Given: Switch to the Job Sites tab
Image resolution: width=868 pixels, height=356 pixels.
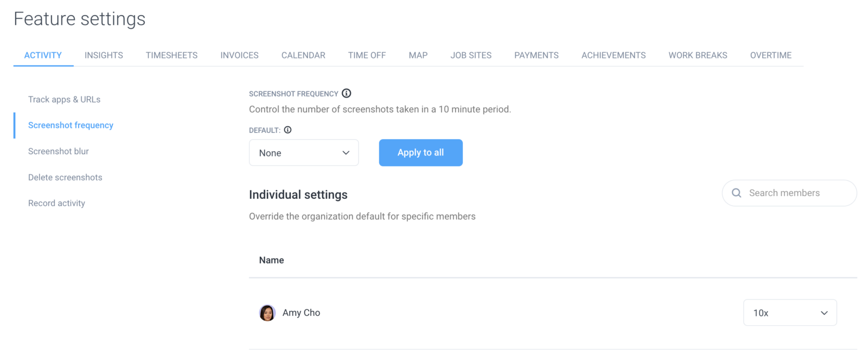Looking at the screenshot, I should [x=471, y=55].
